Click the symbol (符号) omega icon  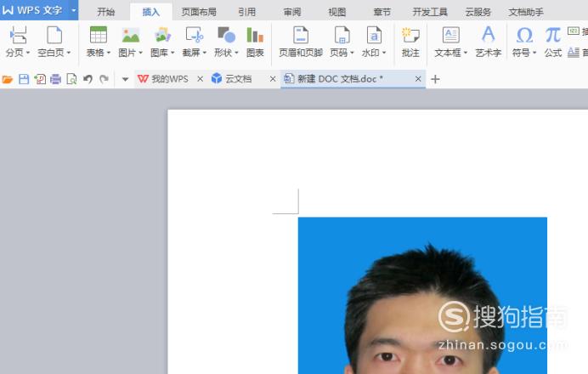[524, 35]
